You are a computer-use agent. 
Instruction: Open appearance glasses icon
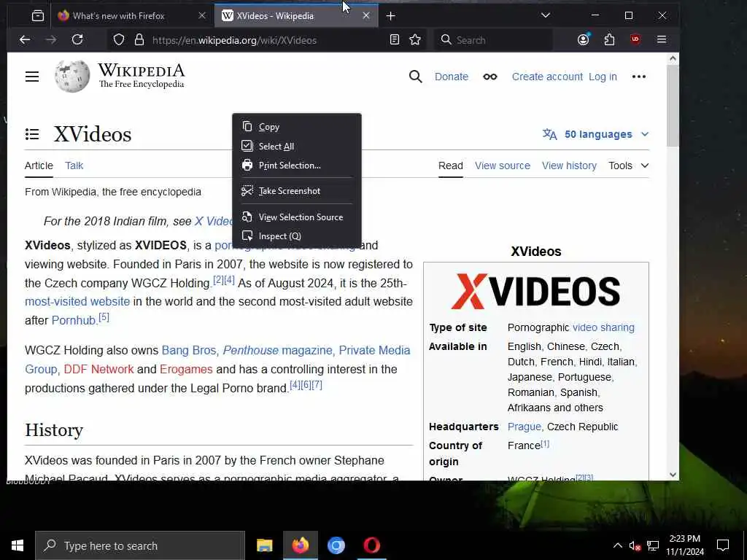point(489,77)
